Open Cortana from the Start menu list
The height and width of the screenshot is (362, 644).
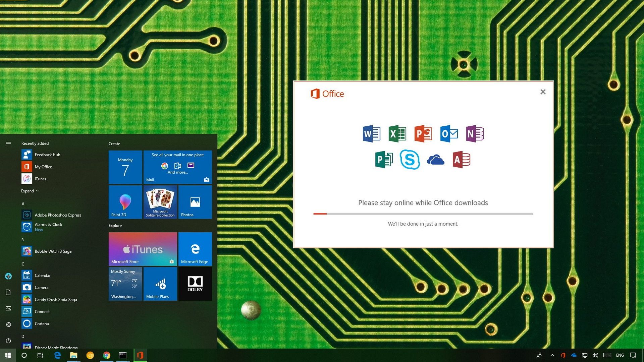pyautogui.click(x=42, y=323)
